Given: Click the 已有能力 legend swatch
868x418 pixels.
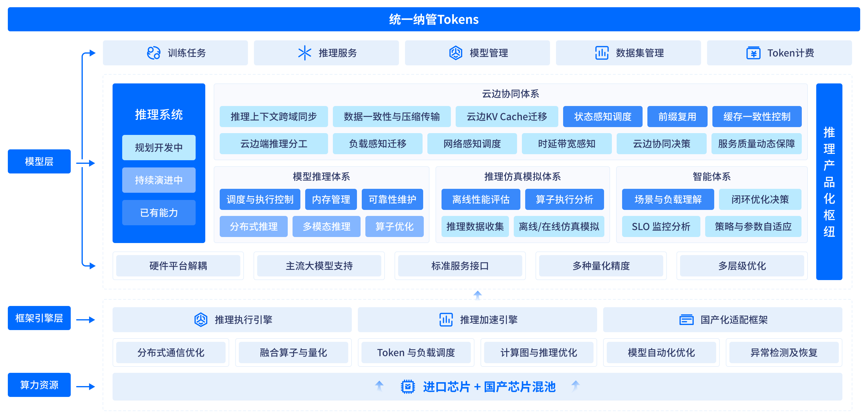Looking at the screenshot, I should pyautogui.click(x=159, y=213).
